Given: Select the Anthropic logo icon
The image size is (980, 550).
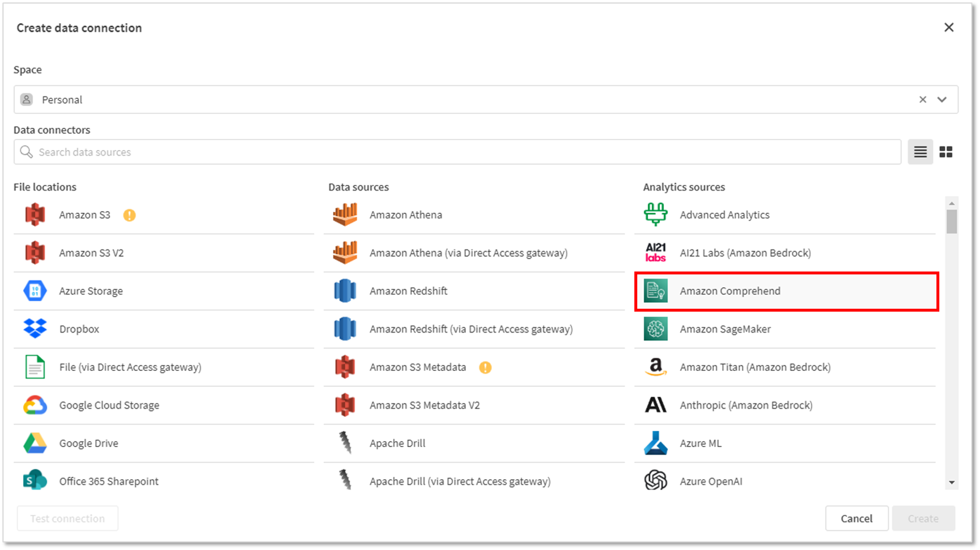Looking at the screenshot, I should 656,405.
